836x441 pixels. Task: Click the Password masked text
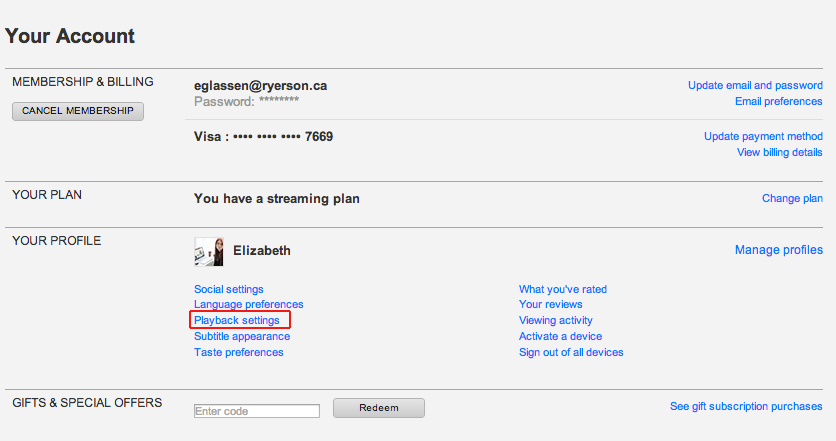click(x=246, y=101)
